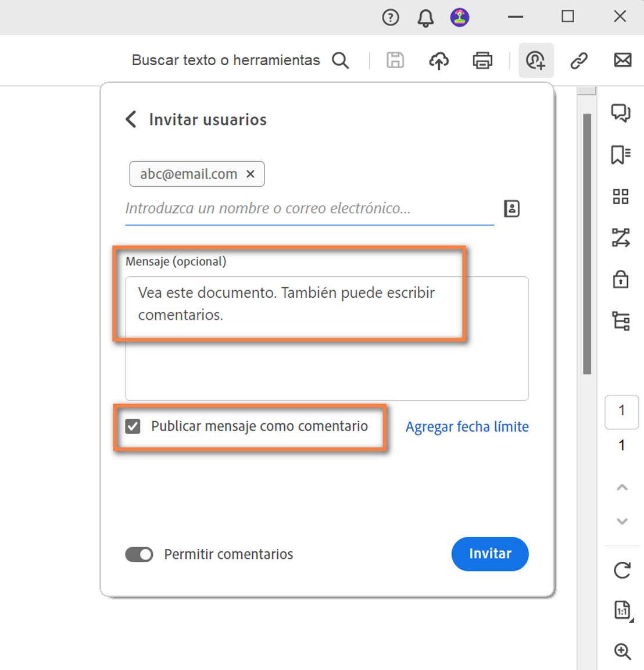Rotate the page clockwise
Screen dimensions: 644x670
621,571
